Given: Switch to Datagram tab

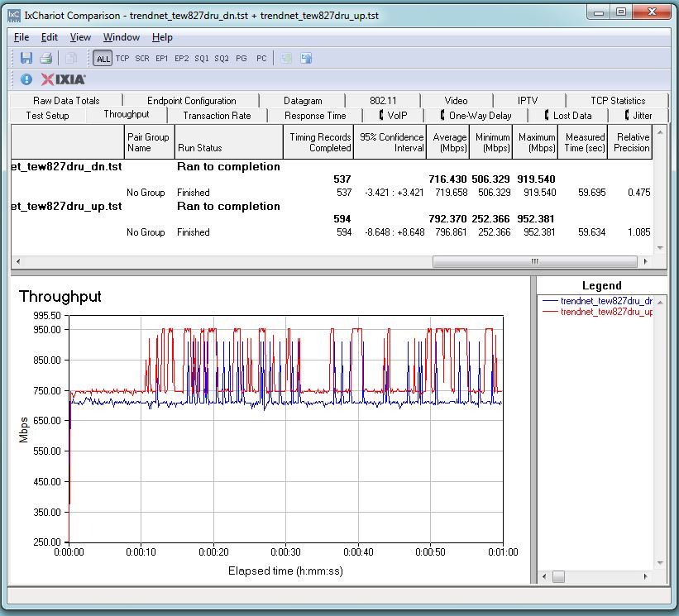Looking at the screenshot, I should pos(303,100).
